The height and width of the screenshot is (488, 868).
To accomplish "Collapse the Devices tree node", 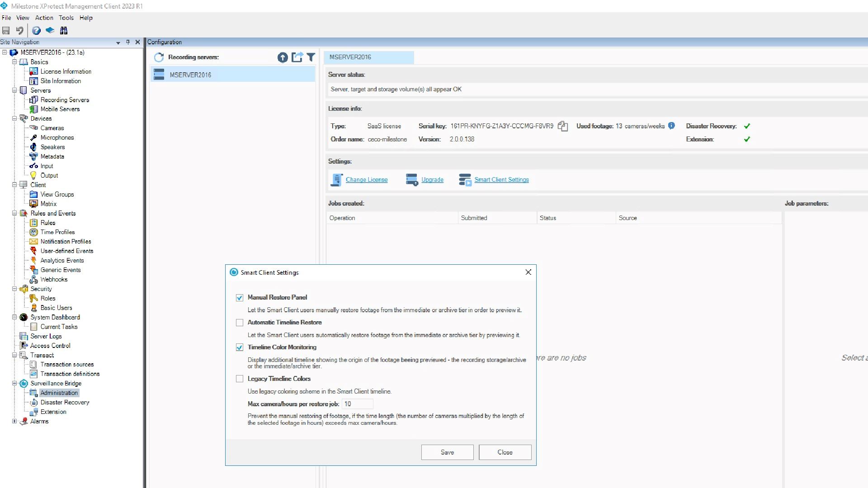I will click(14, 118).
